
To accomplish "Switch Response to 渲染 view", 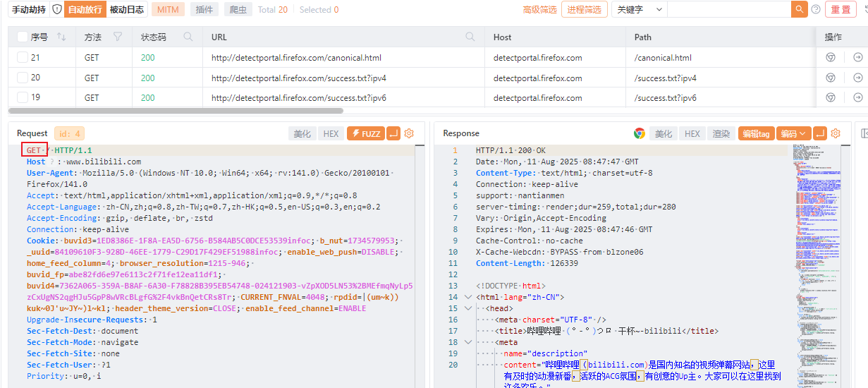I will pos(721,133).
